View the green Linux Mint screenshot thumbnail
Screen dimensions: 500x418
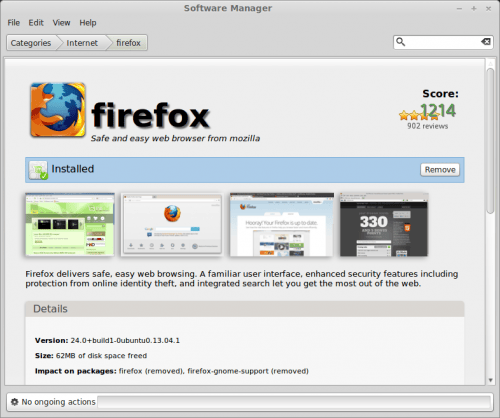click(x=70, y=224)
